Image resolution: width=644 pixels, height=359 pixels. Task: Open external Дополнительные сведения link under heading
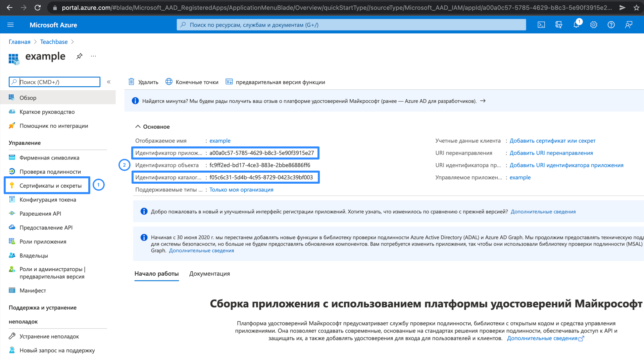tap(545, 338)
